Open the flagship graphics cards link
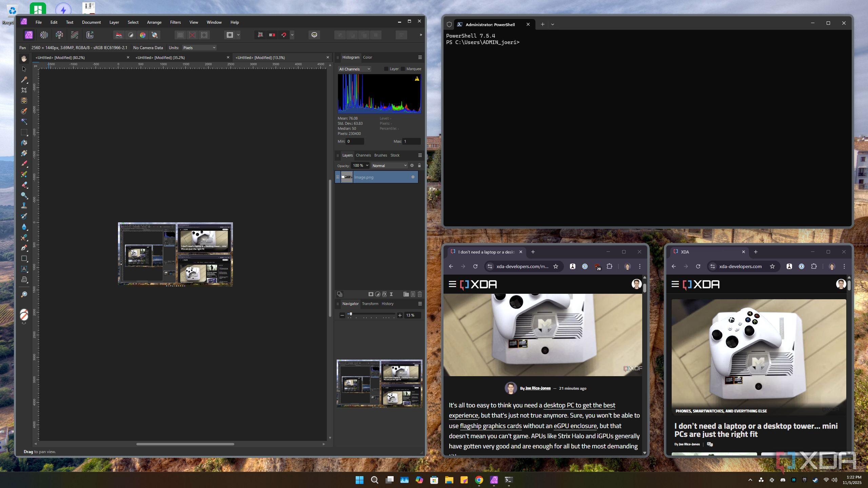The image size is (868, 488). click(491, 426)
